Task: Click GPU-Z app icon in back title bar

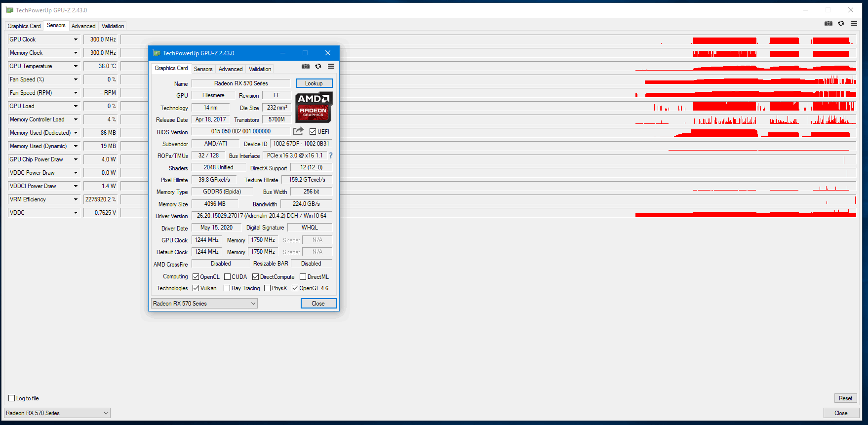Action: tap(9, 10)
